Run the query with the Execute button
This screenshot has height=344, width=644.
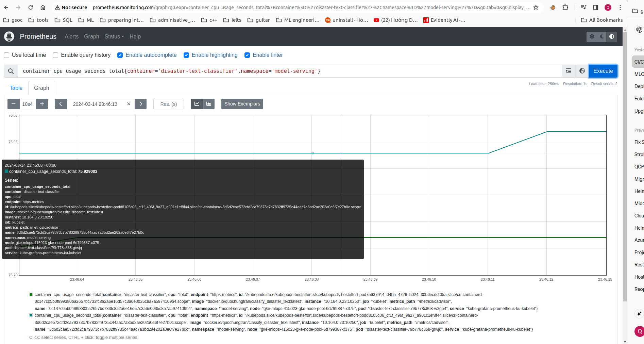click(603, 71)
